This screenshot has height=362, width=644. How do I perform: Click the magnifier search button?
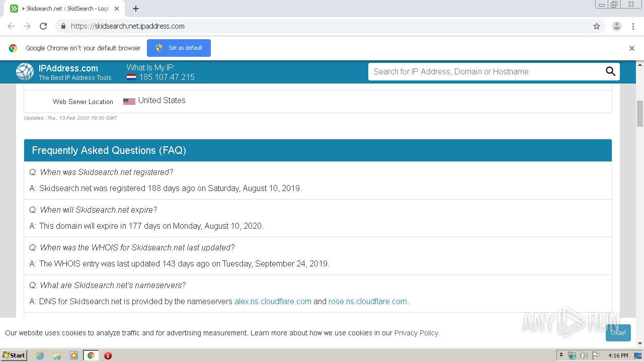611,71
